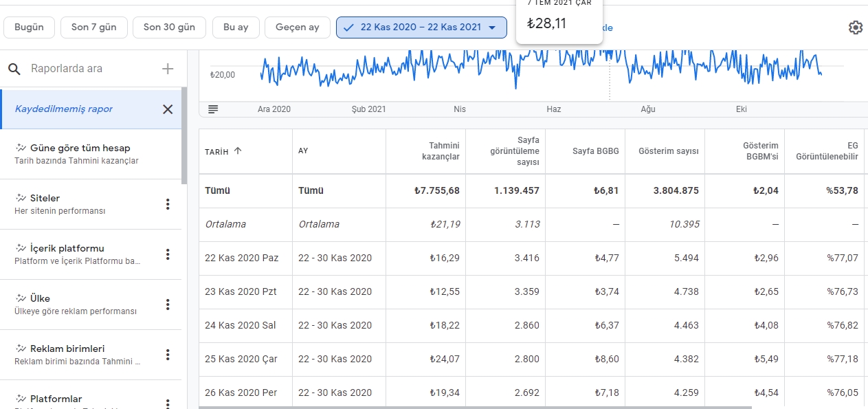Close the Kaydedilmemiş rapor tab
868x409 pixels.
pos(168,109)
